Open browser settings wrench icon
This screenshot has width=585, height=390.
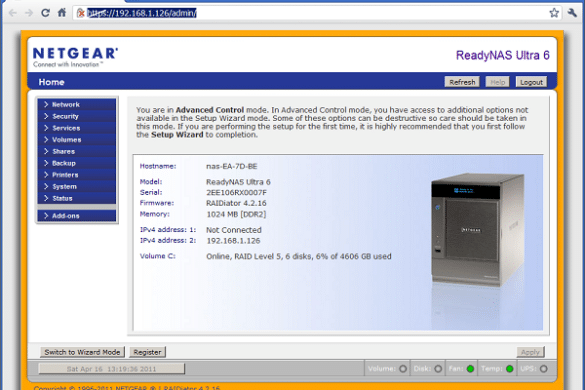click(572, 13)
